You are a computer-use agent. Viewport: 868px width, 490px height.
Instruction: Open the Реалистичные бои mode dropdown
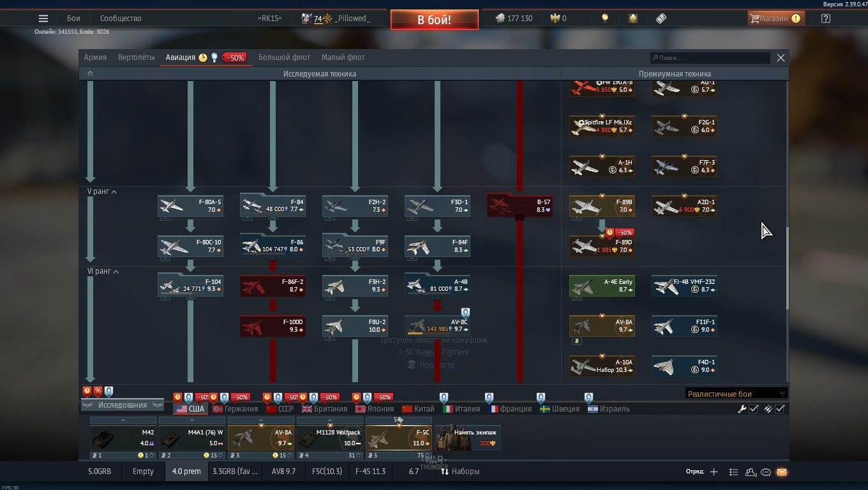[x=736, y=394]
